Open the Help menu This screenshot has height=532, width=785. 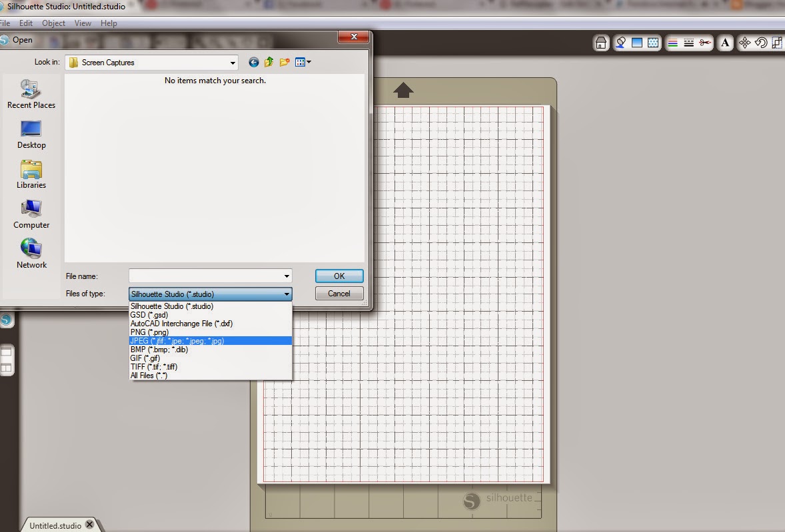pos(109,23)
